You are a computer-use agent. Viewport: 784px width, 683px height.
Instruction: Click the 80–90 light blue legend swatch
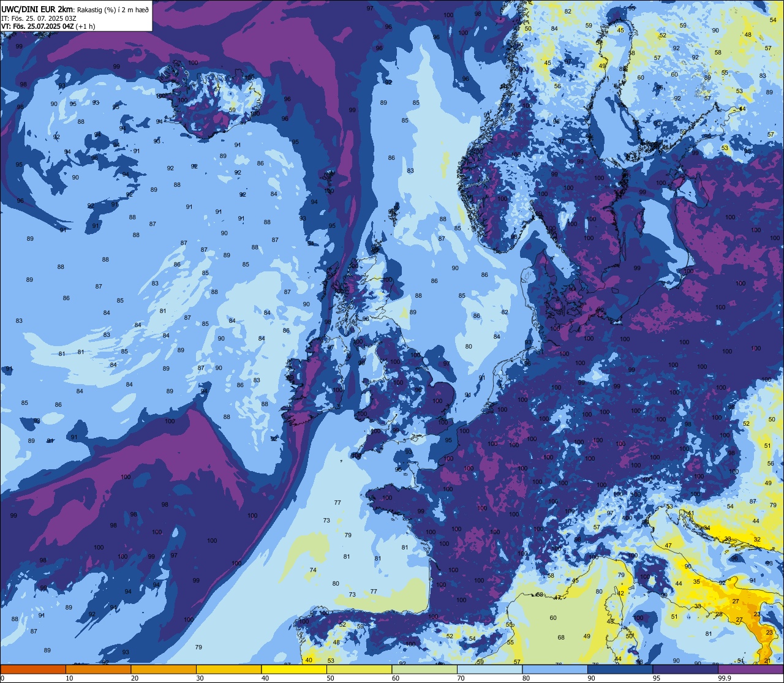[x=555, y=669]
